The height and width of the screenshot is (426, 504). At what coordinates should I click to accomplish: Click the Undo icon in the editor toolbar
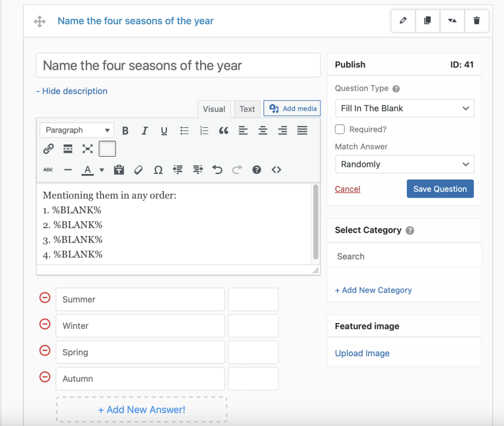(216, 170)
